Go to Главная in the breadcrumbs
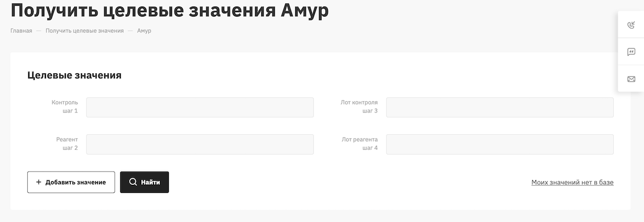Viewport: 644px width, 222px height. pos(21,31)
